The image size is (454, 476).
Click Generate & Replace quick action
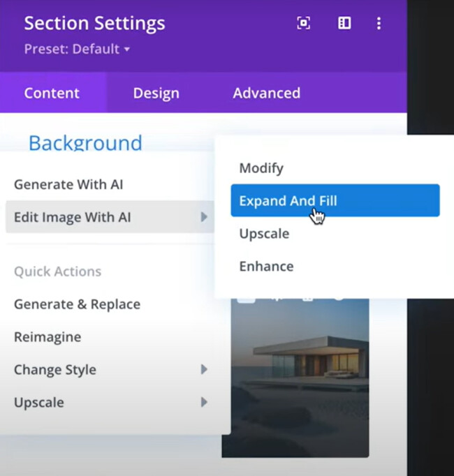77,304
